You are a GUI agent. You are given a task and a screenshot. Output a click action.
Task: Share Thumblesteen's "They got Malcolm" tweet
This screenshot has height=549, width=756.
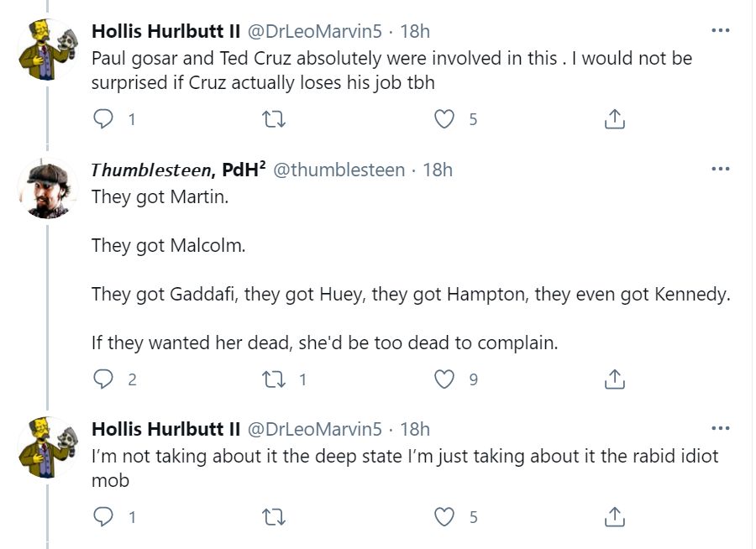coord(615,379)
